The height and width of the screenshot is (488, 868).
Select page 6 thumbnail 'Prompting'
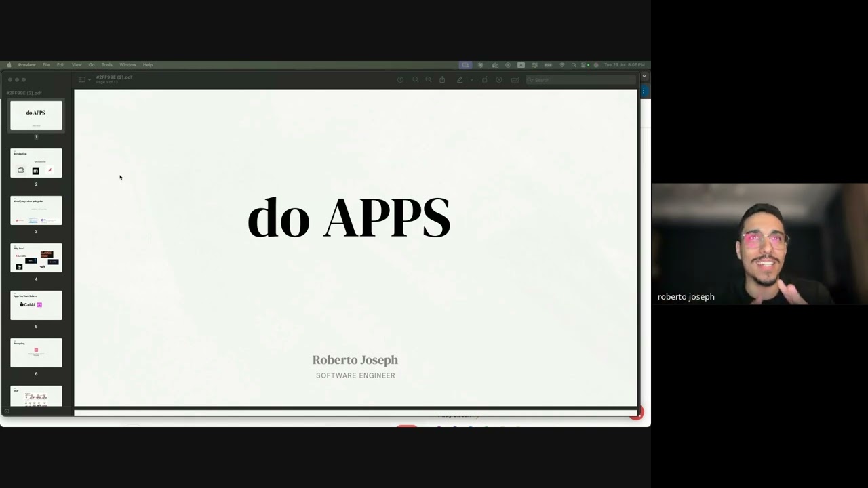[x=36, y=352]
